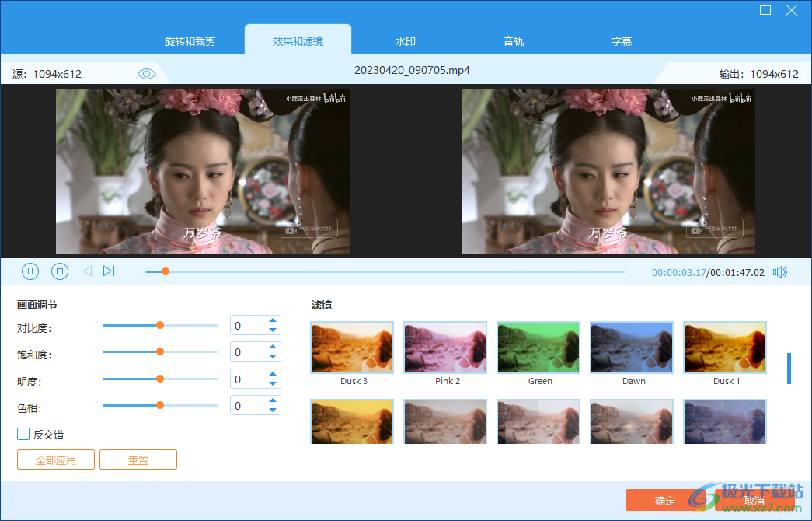812x521 pixels.
Task: Decrease 饱和度 value with down arrow
Action: 273,356
